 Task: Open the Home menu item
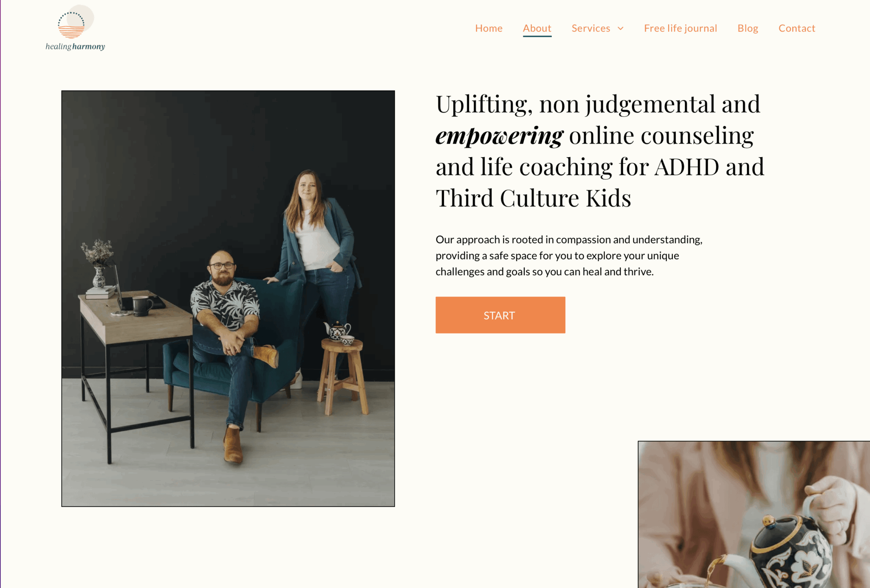489,28
